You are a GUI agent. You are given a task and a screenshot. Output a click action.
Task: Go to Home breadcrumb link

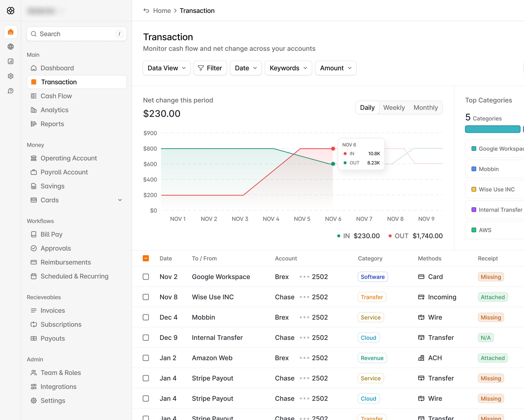click(x=162, y=11)
